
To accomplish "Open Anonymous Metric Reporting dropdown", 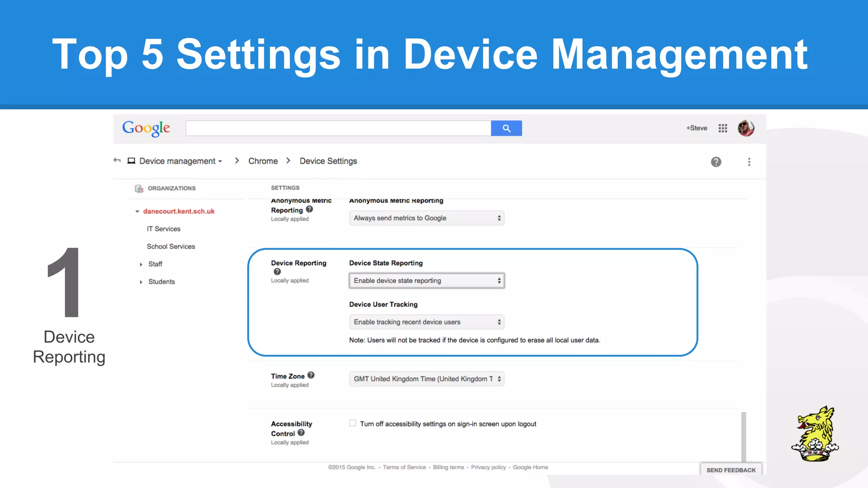I will click(x=426, y=218).
